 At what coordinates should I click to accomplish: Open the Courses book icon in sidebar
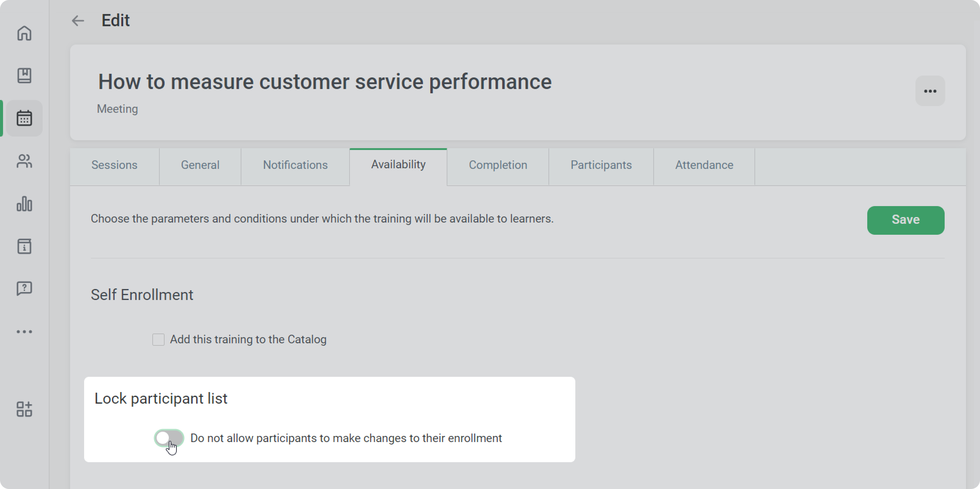tap(24, 75)
